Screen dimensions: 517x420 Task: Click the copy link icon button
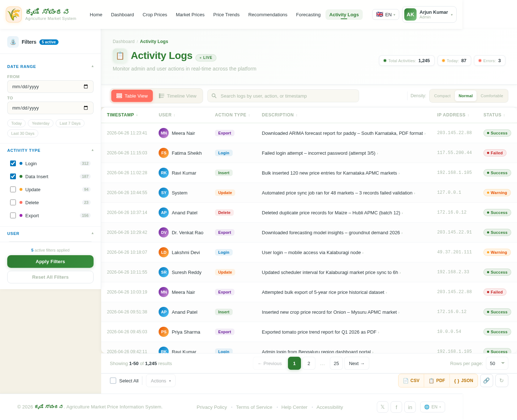[487, 381]
